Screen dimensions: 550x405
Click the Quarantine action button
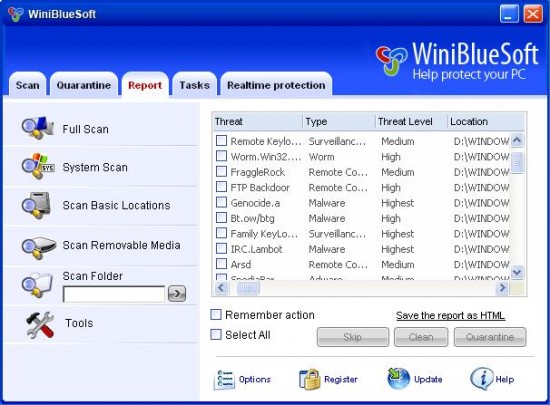[x=490, y=337]
